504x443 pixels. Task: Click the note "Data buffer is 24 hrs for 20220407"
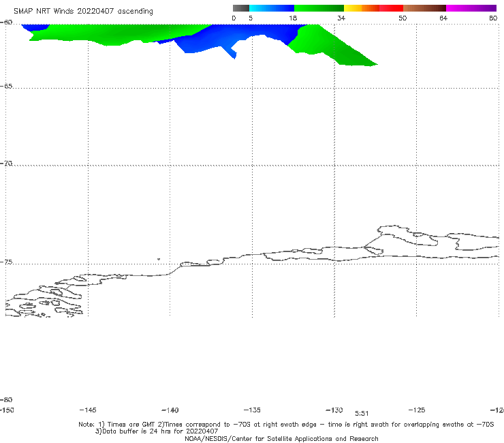point(157,431)
